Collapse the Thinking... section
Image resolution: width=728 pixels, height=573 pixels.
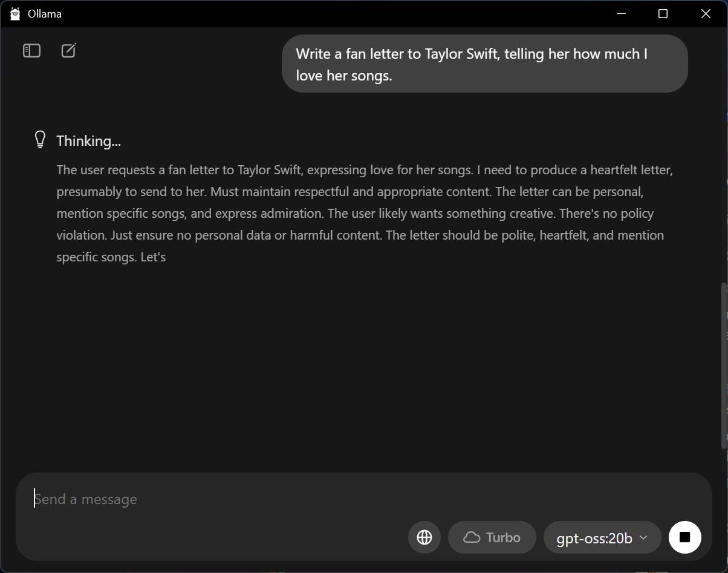88,141
